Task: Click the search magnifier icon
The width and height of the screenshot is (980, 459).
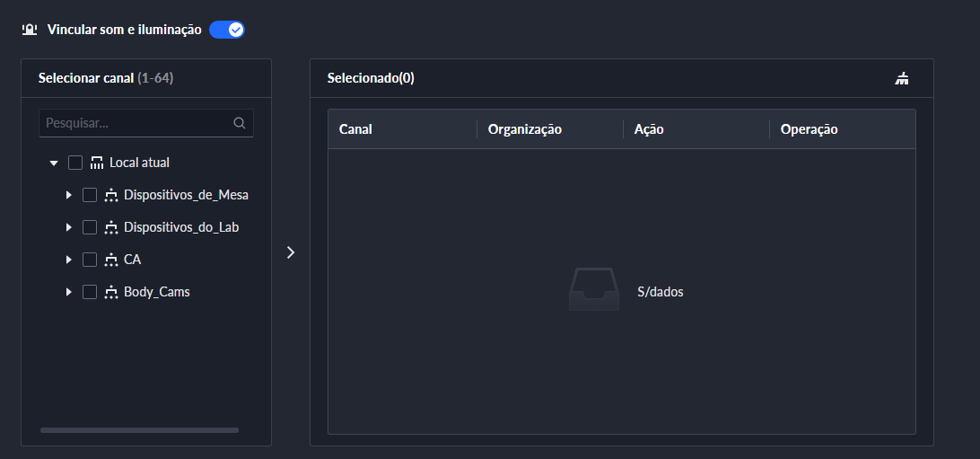Action: pos(239,124)
